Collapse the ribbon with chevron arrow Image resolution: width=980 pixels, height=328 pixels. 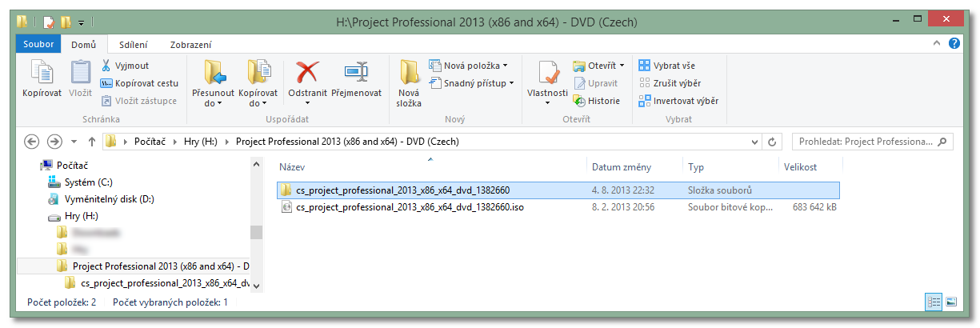[x=938, y=44]
